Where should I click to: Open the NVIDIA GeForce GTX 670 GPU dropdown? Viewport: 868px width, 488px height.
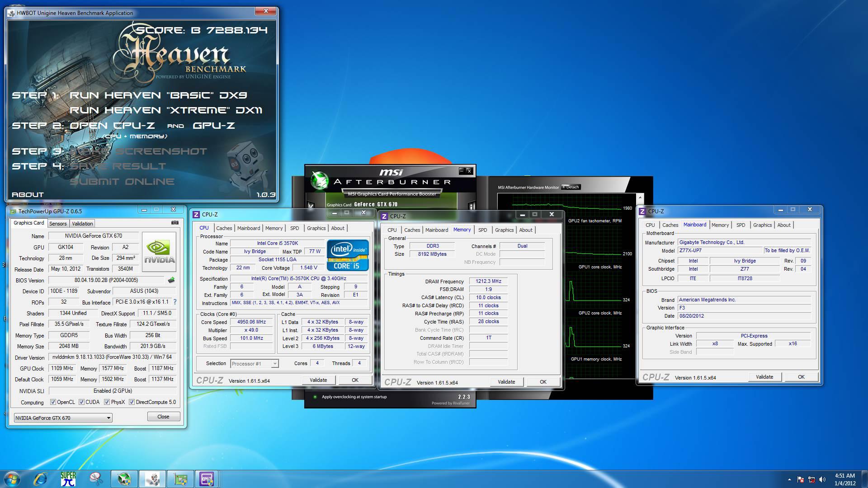coord(63,418)
